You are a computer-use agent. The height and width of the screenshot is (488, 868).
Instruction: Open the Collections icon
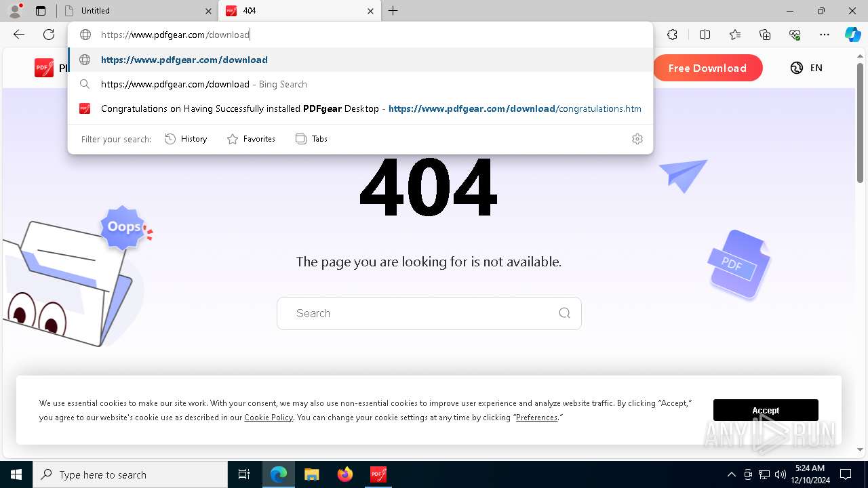pyautogui.click(x=765, y=35)
